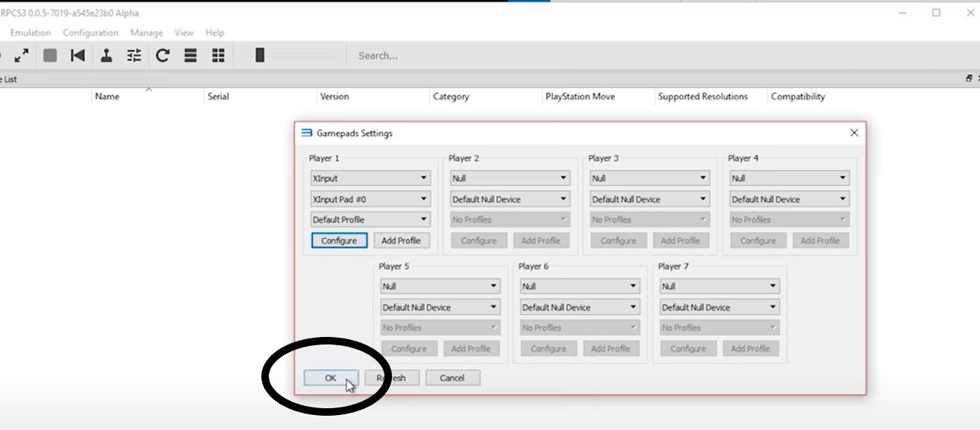
Task: Open pad settings via joystick icon
Action: point(106,56)
